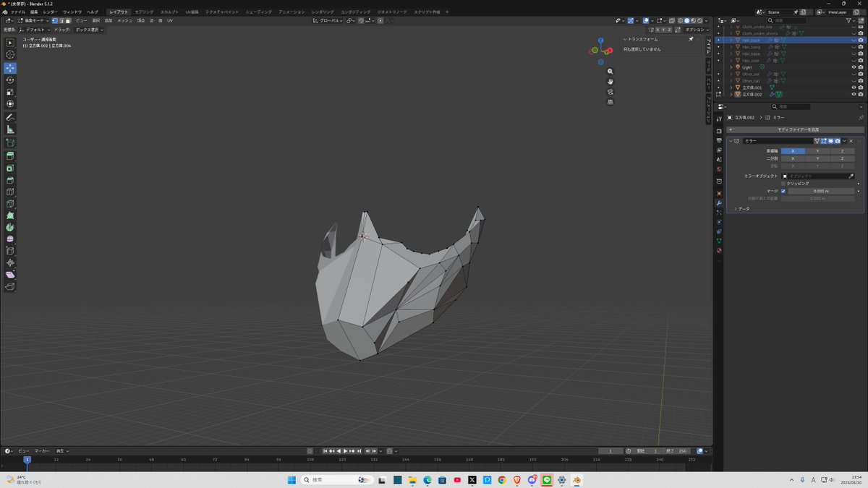This screenshot has height=488, width=868.
Task: Click the モディファイアーを追加 button
Action: point(794,129)
